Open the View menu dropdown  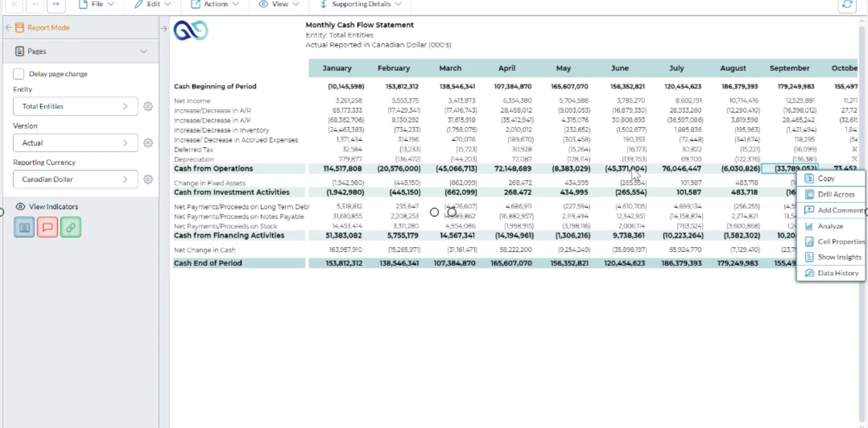pyautogui.click(x=279, y=4)
